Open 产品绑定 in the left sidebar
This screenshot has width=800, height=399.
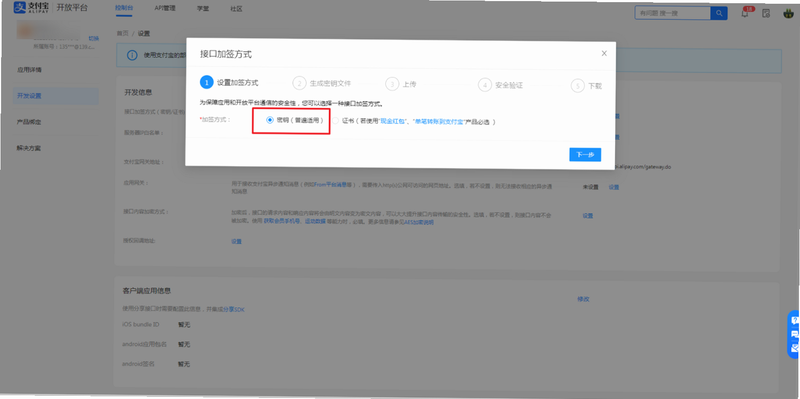click(x=29, y=122)
